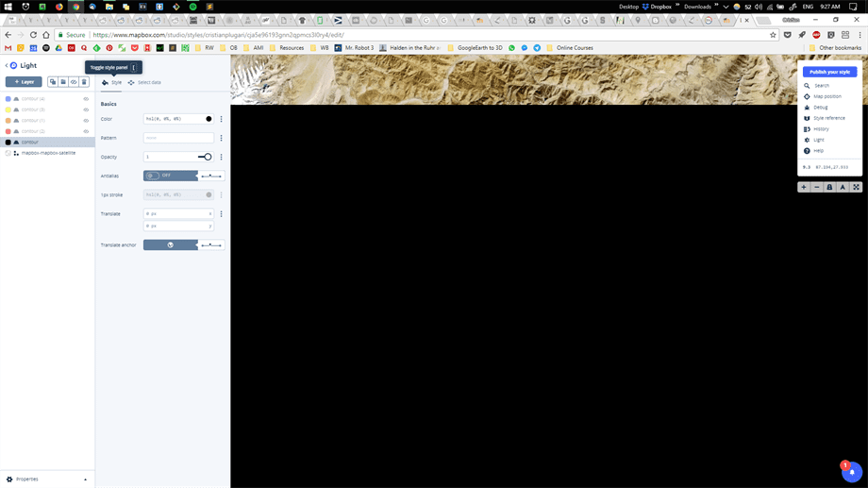Image resolution: width=868 pixels, height=488 pixels.
Task: Switch to the Style tab
Action: point(112,82)
